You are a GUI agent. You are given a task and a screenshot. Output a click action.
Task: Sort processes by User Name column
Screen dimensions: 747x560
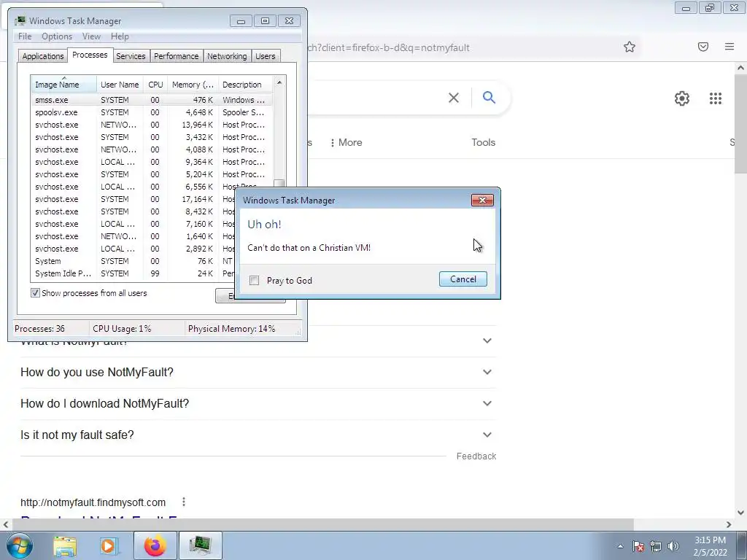coord(120,85)
